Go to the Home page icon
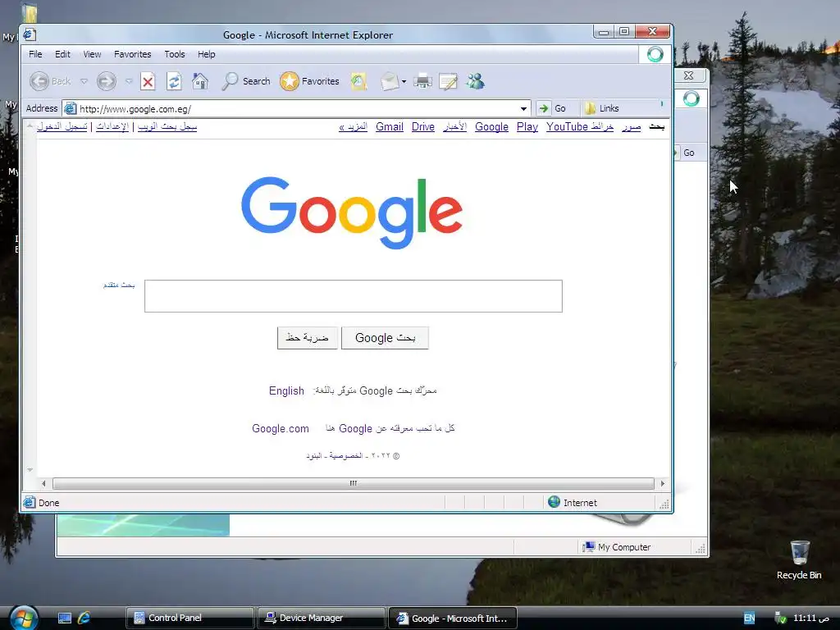This screenshot has height=630, width=840. 200,81
